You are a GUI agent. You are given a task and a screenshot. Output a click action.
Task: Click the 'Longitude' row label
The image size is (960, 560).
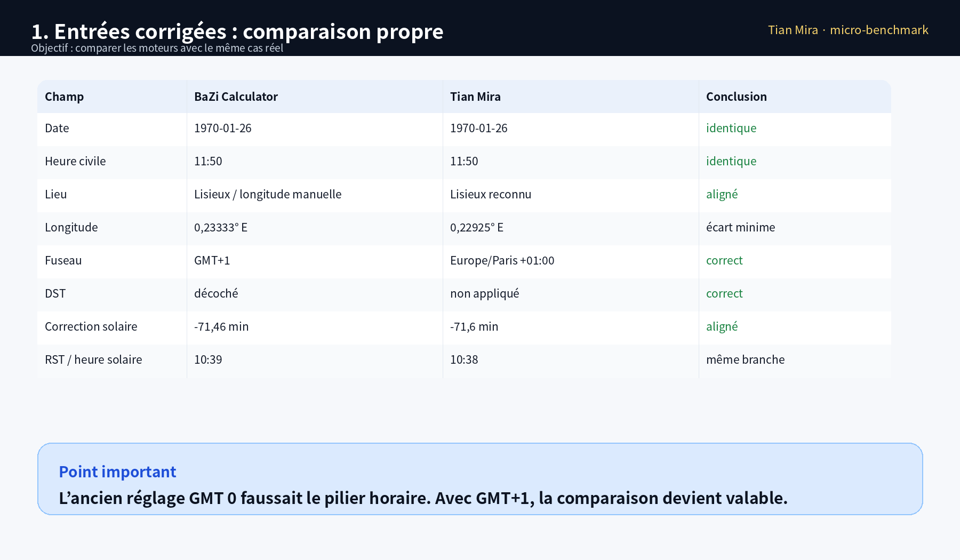71,227
